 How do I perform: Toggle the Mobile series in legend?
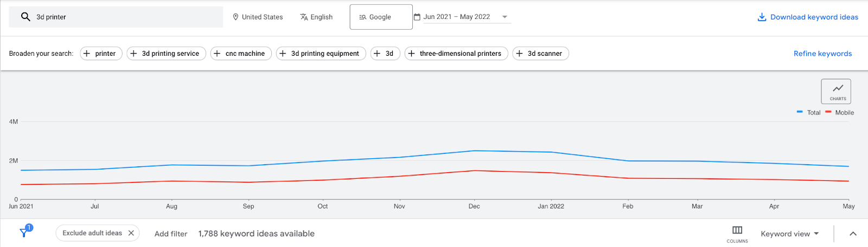(x=840, y=113)
